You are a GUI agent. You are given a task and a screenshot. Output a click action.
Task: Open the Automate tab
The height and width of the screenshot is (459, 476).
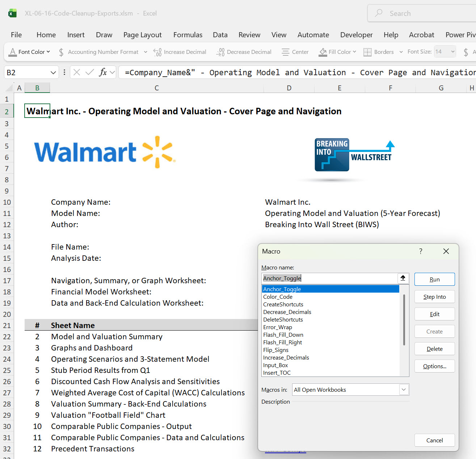313,35
